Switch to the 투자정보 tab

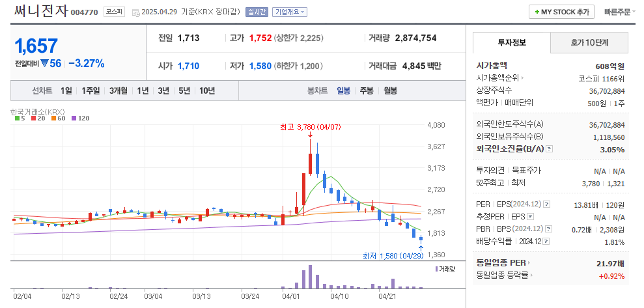512,43
